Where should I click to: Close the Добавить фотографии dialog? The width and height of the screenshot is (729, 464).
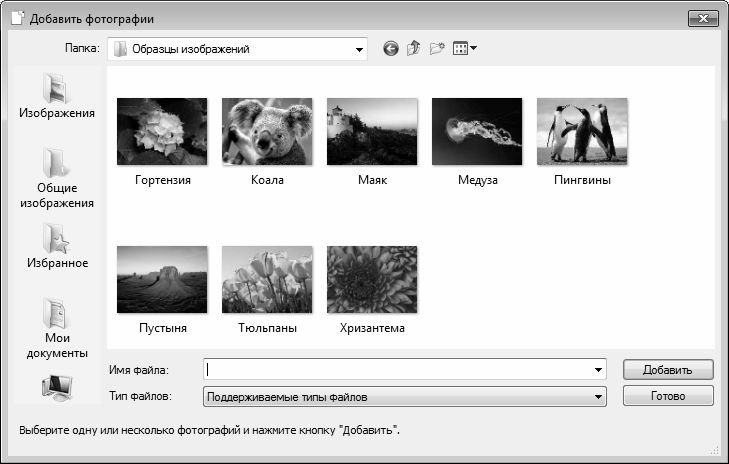coord(703,18)
